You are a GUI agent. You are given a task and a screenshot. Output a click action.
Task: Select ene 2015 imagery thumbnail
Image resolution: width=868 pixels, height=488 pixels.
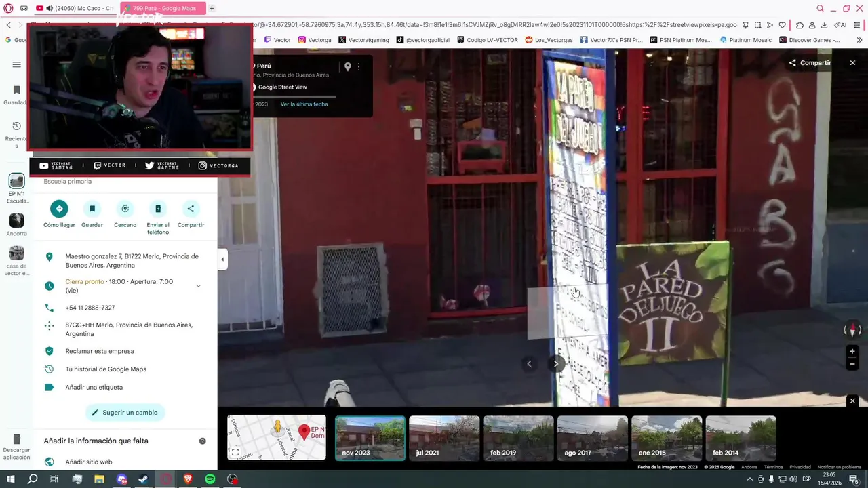666,438
